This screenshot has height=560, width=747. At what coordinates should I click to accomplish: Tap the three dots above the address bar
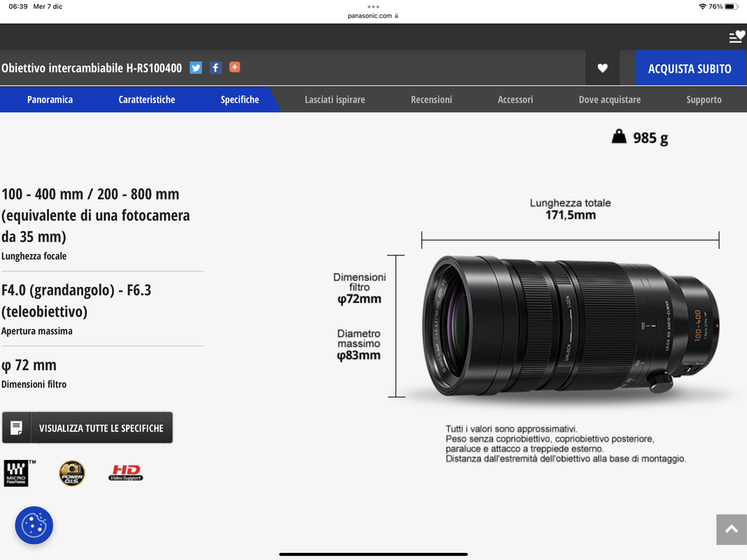(x=373, y=7)
